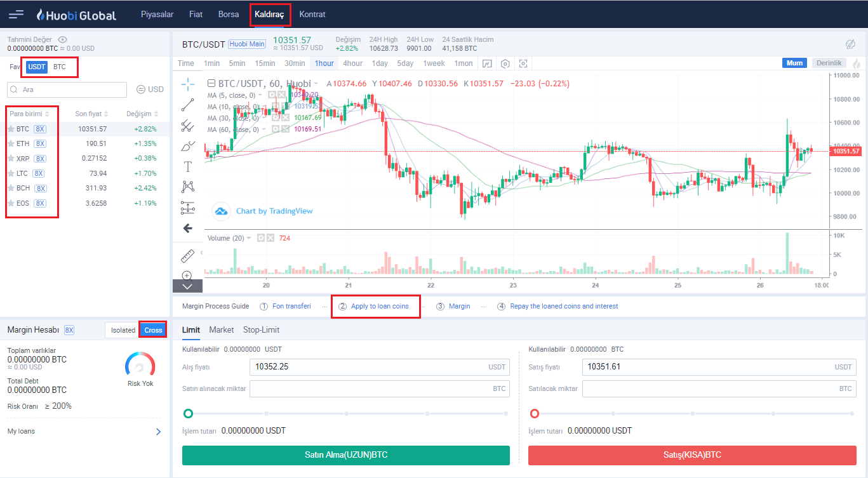Select the zoom-in magnifier tool
868x478 pixels.
[x=187, y=276]
